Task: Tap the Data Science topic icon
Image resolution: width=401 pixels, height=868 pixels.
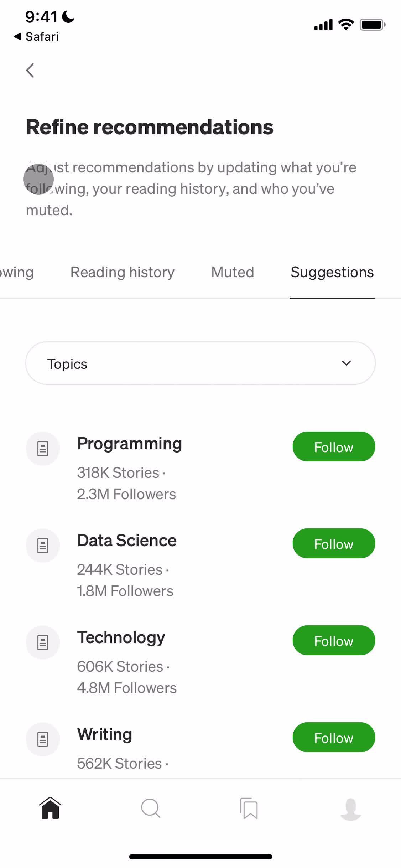Action: (x=43, y=546)
